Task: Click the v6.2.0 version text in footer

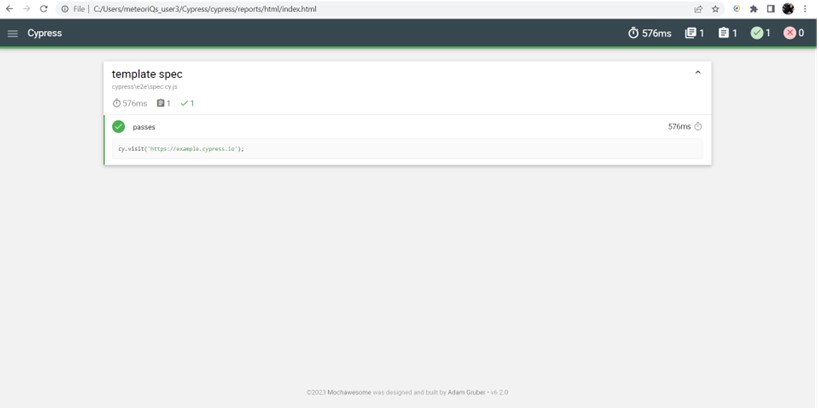Action: coord(499,392)
